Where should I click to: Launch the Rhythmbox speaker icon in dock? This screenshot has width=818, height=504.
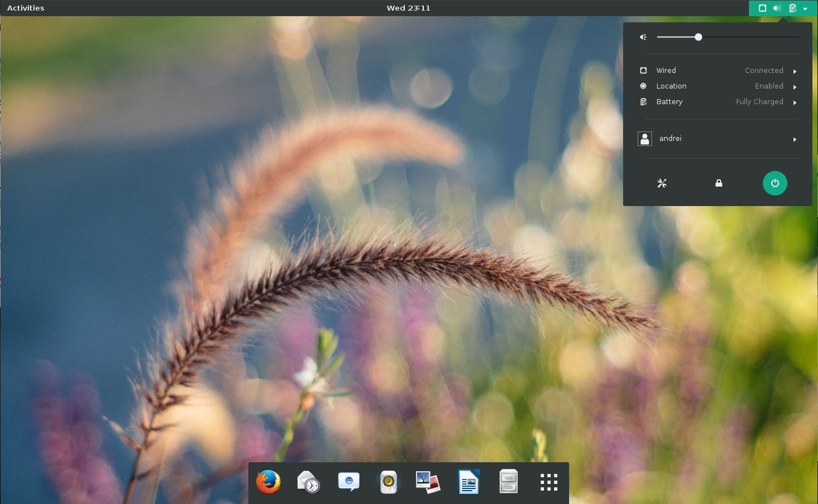tap(389, 482)
